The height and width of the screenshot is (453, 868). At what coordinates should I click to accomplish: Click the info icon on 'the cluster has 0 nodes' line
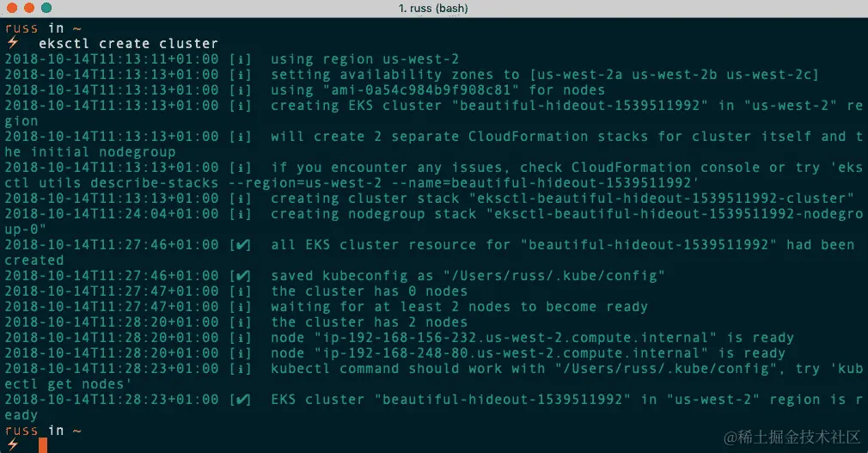241,291
